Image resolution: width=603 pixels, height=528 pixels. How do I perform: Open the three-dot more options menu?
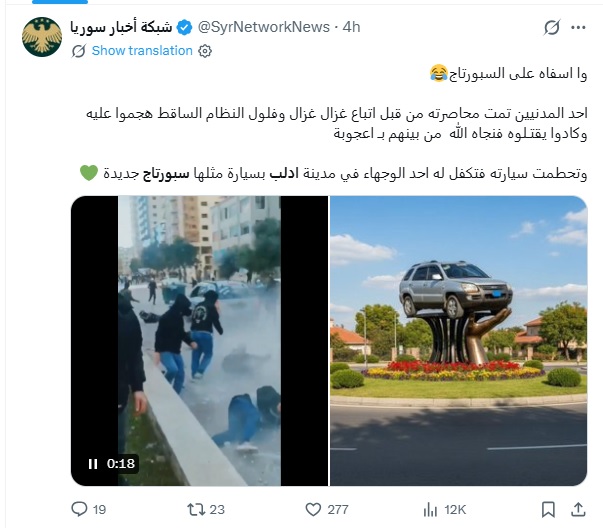click(578, 27)
